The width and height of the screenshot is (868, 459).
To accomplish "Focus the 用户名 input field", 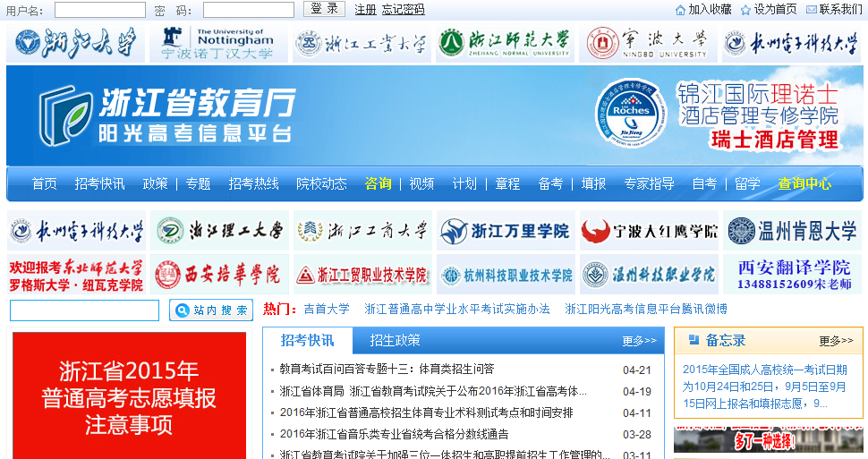I will (100, 10).
